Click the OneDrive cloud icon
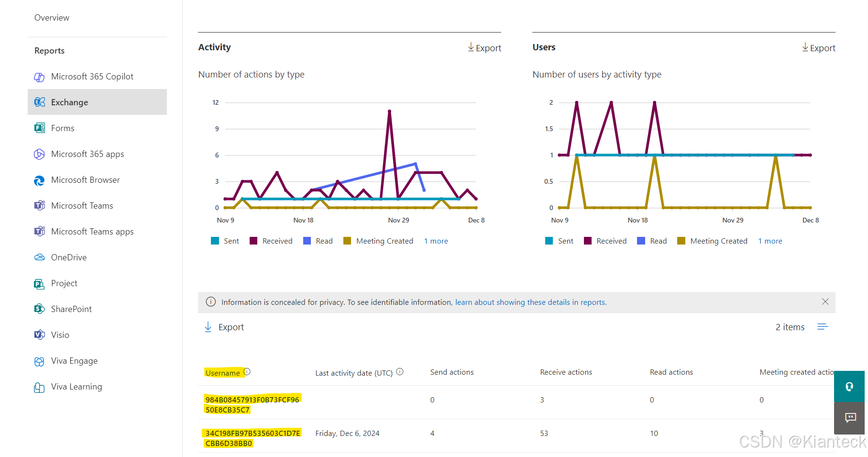The height and width of the screenshot is (457, 868). coord(39,257)
